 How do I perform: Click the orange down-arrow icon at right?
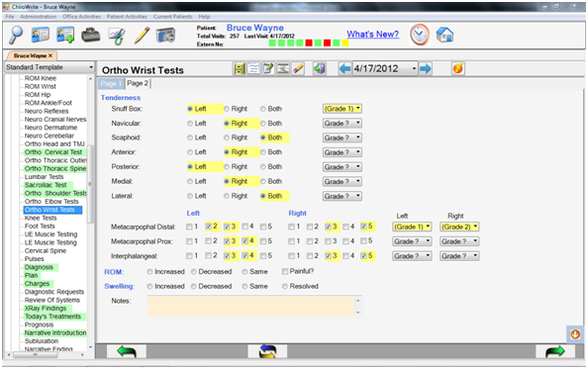click(575, 333)
